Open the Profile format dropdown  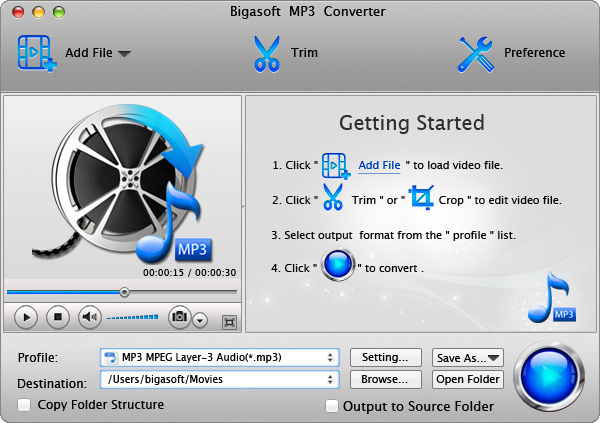(x=219, y=357)
